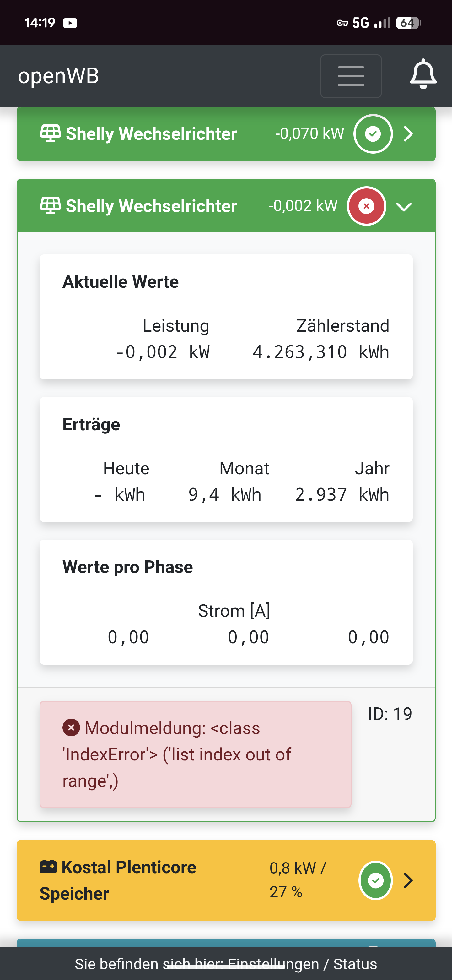Click the green check status of Kostal Plenticore Speicher
The width and height of the screenshot is (452, 980).
(x=375, y=880)
